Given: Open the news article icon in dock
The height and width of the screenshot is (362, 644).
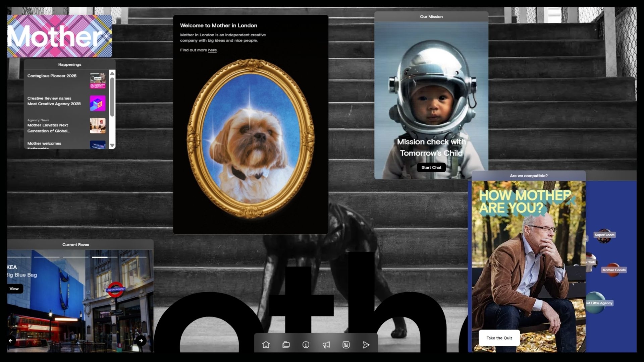Looking at the screenshot, I should 346,345.
